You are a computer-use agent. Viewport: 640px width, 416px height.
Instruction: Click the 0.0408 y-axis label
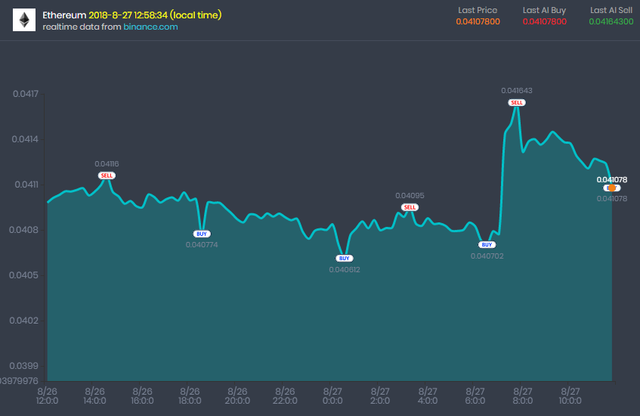pos(24,230)
